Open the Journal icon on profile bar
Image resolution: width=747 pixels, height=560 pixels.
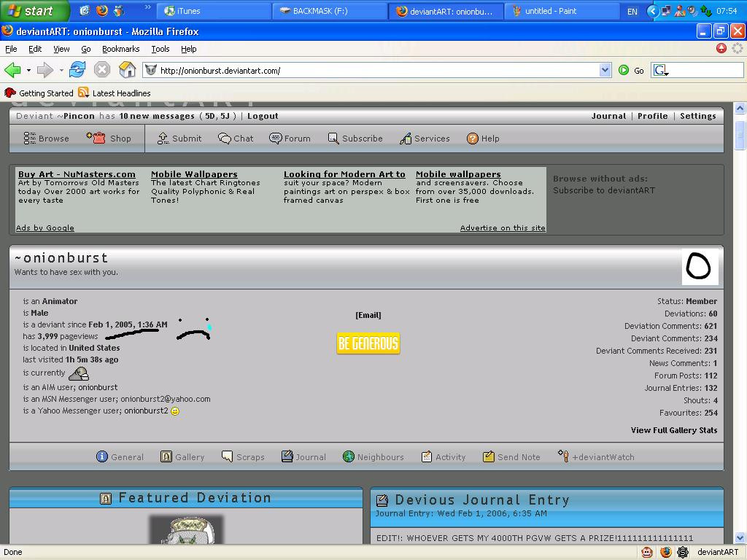[287, 456]
